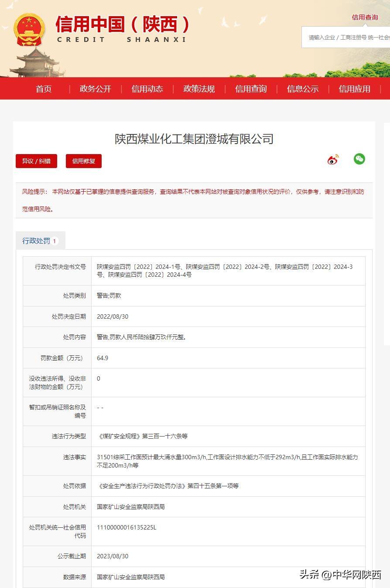This screenshot has width=390, height=588.
Task: Share page via Weibo icon
Action: [x=333, y=160]
